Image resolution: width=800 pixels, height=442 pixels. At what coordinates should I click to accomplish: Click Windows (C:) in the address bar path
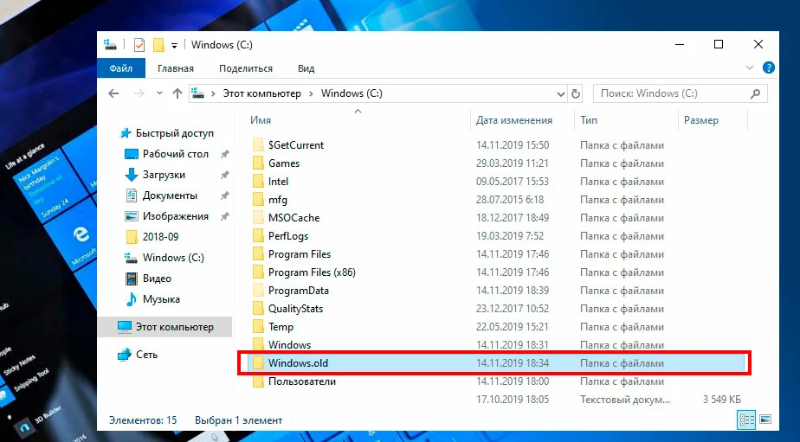tap(352, 93)
